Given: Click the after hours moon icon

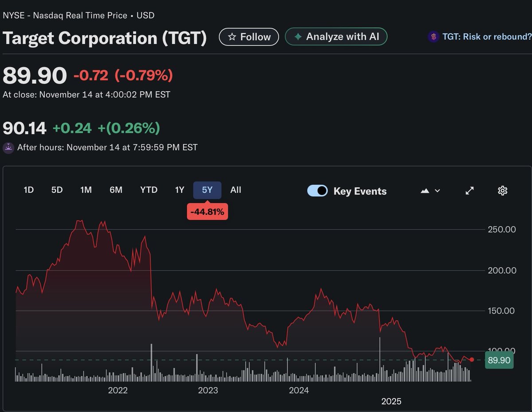Looking at the screenshot, I should [8, 148].
